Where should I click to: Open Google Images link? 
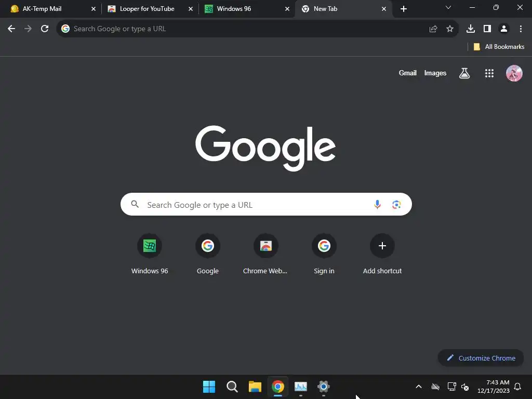click(x=435, y=73)
